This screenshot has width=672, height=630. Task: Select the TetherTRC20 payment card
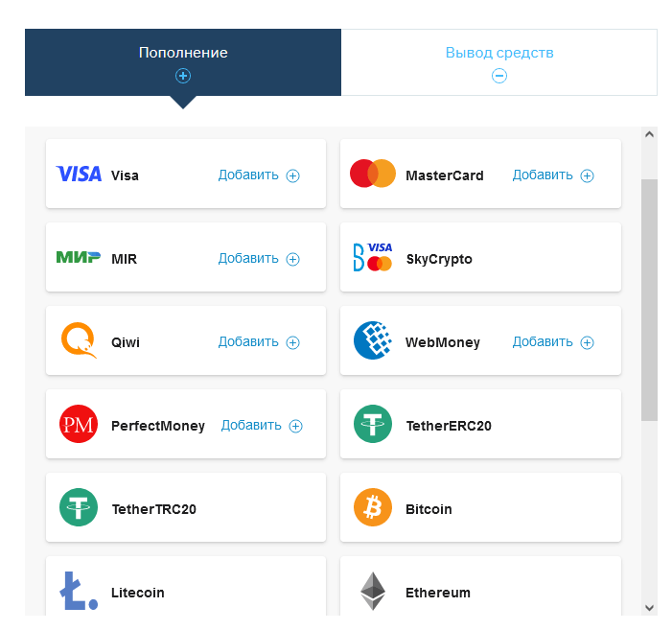tap(186, 508)
